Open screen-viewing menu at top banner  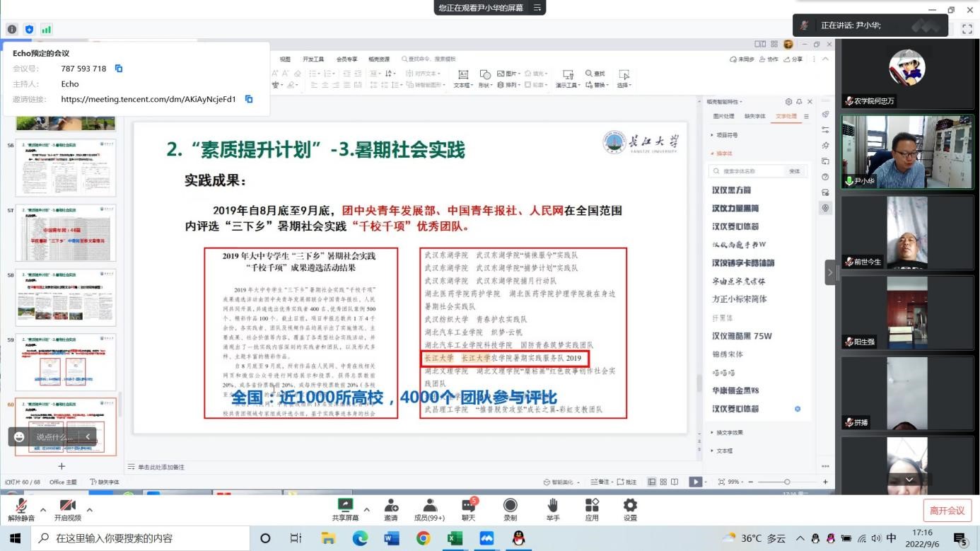(537, 8)
